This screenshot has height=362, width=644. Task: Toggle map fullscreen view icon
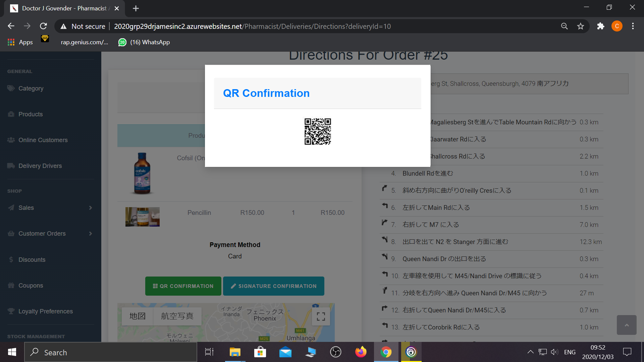[321, 316]
